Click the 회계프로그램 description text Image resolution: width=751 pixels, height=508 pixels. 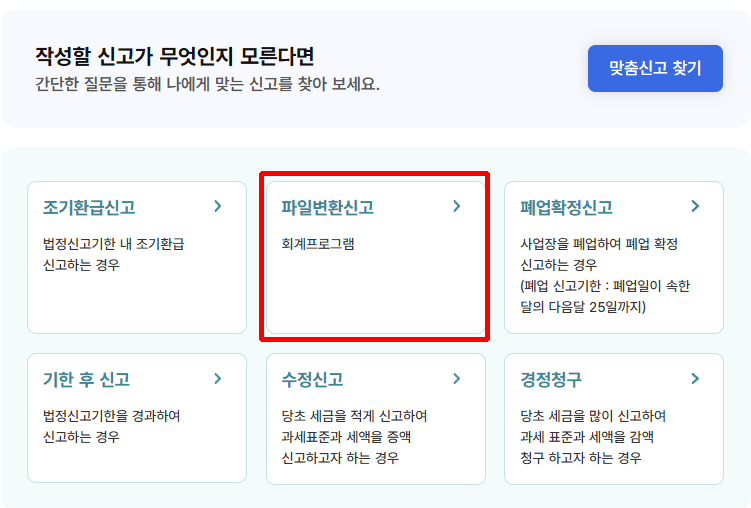318,244
